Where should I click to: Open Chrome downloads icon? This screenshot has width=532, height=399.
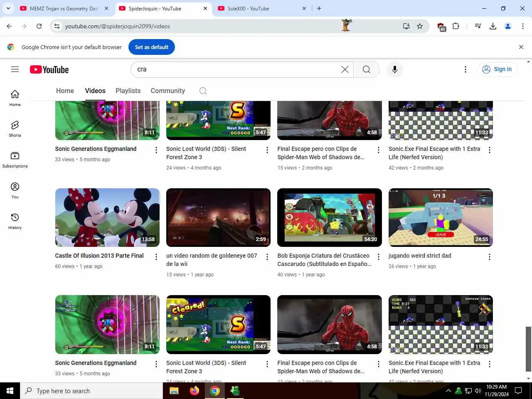(x=493, y=26)
